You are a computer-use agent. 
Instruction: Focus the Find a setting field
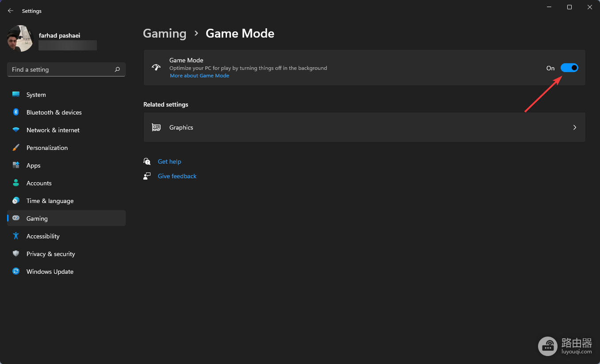(66, 69)
